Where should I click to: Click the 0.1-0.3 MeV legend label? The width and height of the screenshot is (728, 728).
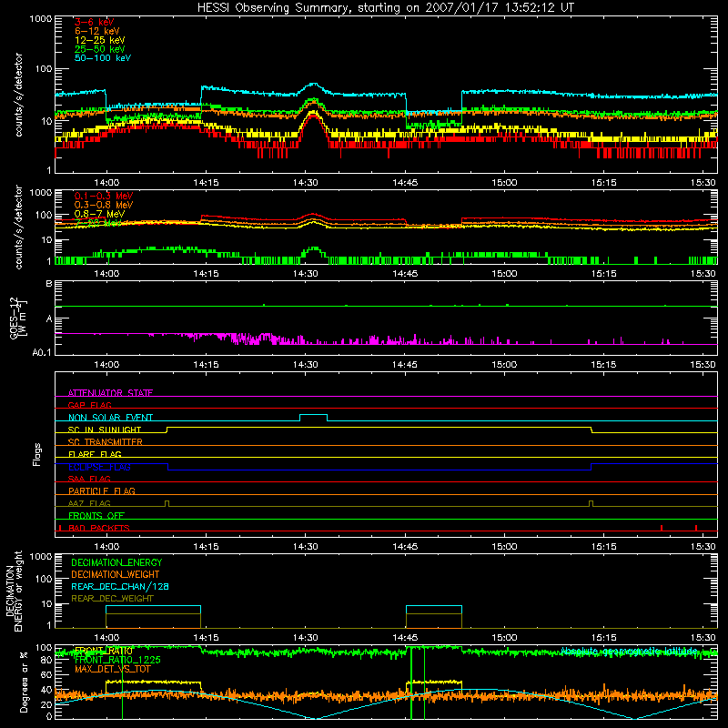point(104,196)
